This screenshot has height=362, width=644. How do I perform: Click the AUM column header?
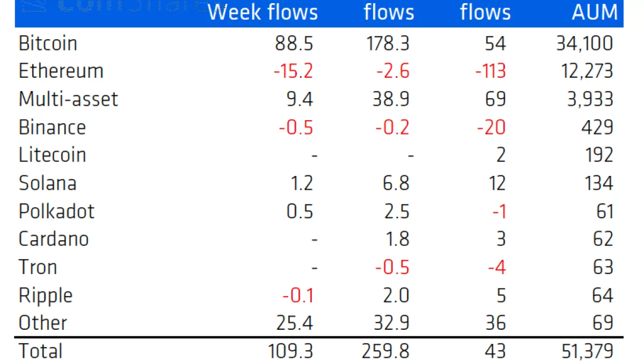595,13
